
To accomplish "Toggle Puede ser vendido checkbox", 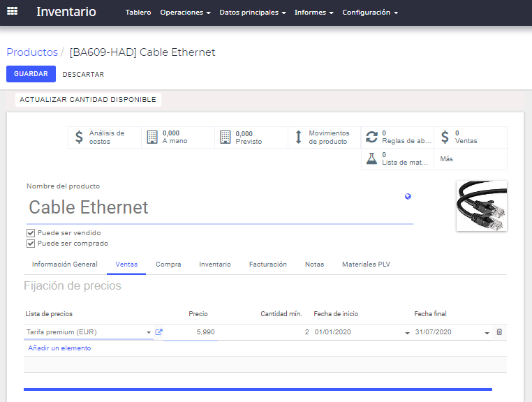I will pos(31,233).
